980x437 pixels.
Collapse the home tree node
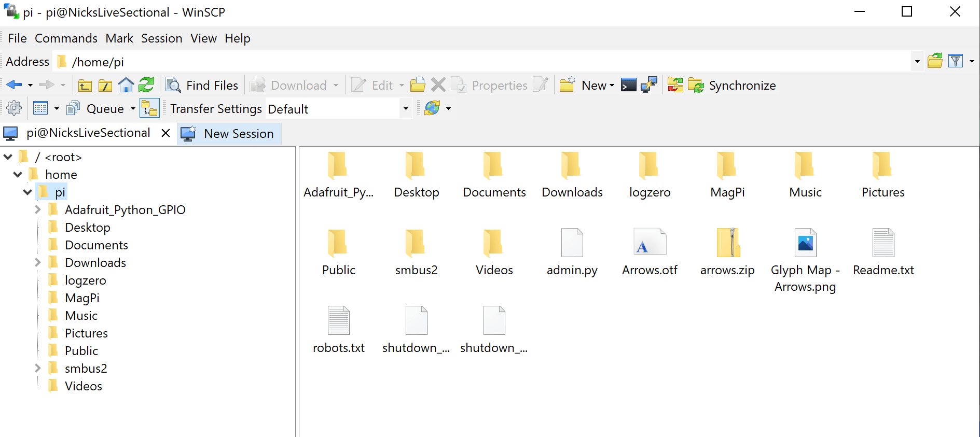[18, 174]
